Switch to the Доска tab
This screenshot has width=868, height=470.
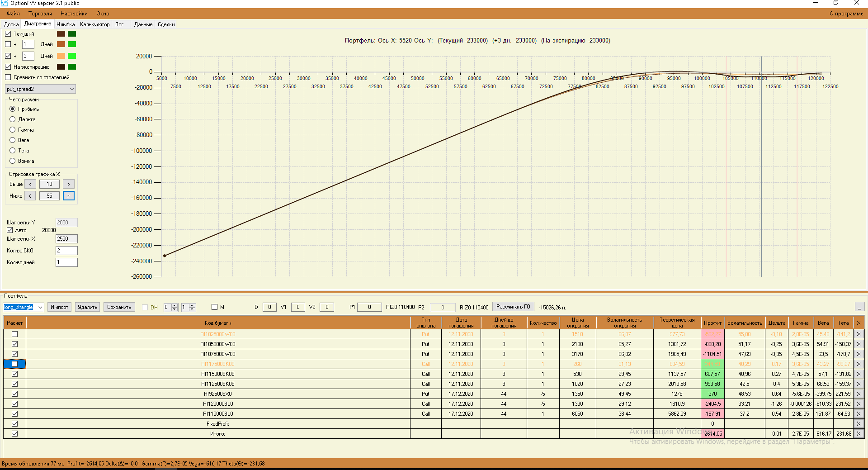coord(11,24)
